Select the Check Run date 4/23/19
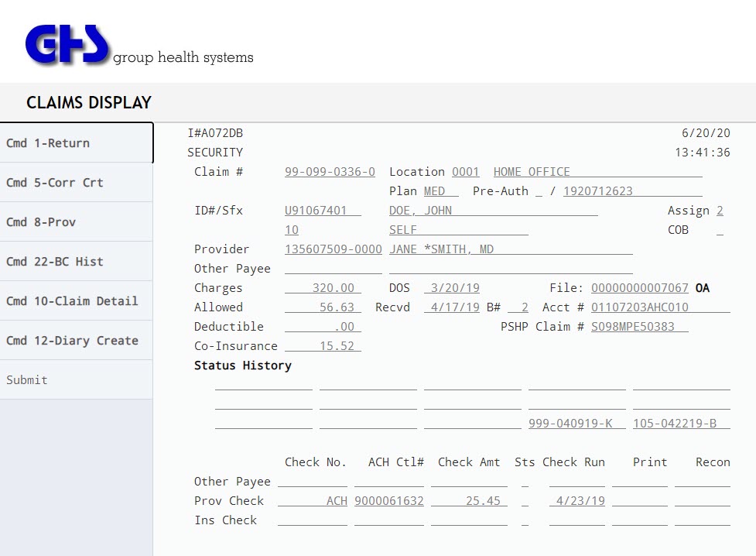The width and height of the screenshot is (756, 556). tap(576, 501)
